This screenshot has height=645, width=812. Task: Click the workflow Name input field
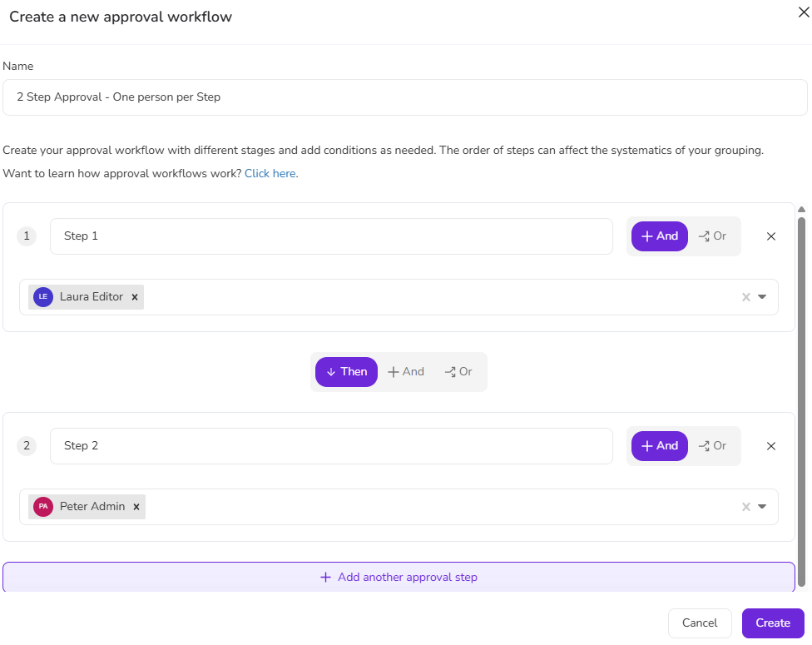click(404, 97)
